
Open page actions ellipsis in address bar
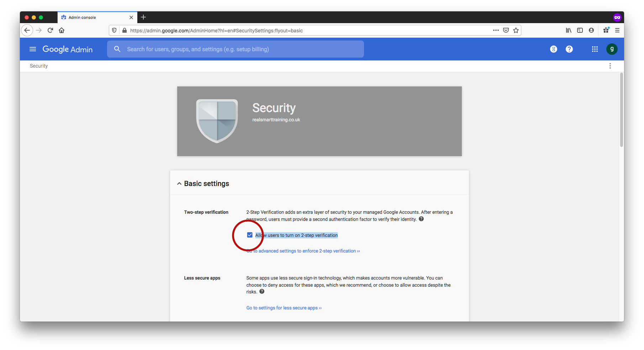(x=496, y=30)
